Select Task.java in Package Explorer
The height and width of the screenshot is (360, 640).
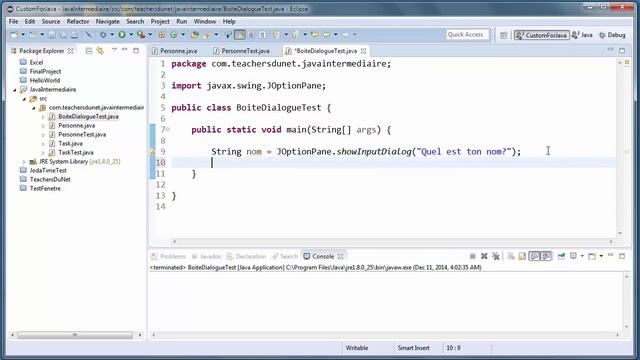[x=70, y=144]
